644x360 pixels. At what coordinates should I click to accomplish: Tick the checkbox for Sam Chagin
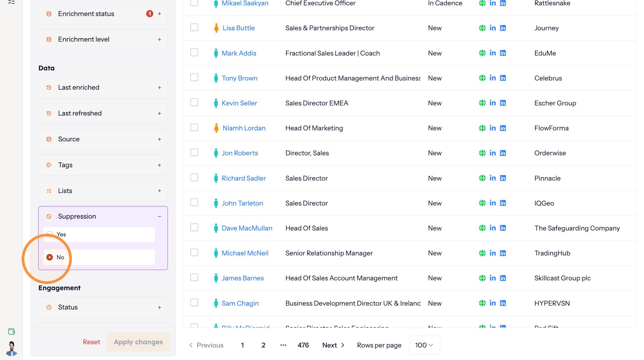(x=194, y=303)
